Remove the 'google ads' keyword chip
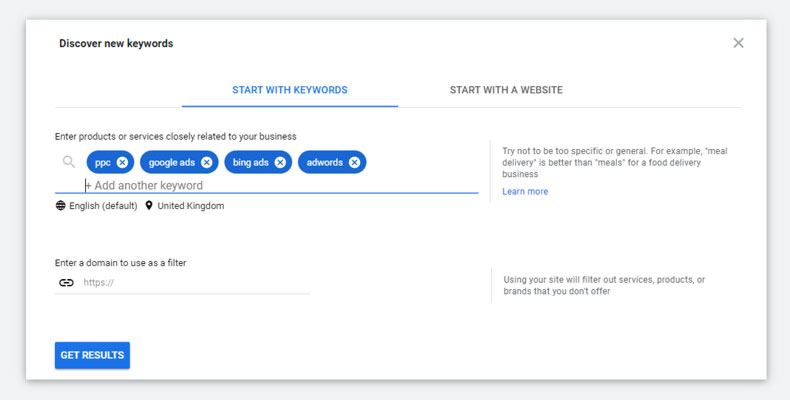The image size is (790, 400). (x=206, y=162)
